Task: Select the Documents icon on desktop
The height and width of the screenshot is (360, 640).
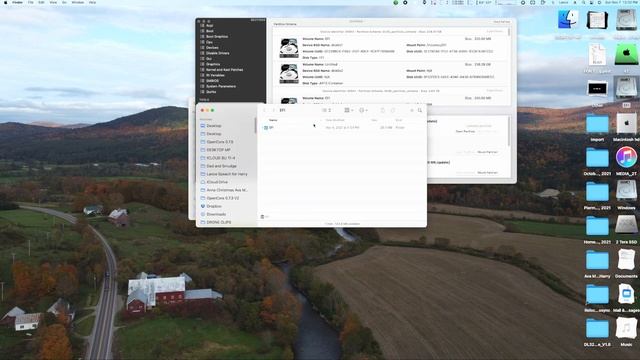Action: coord(626,260)
